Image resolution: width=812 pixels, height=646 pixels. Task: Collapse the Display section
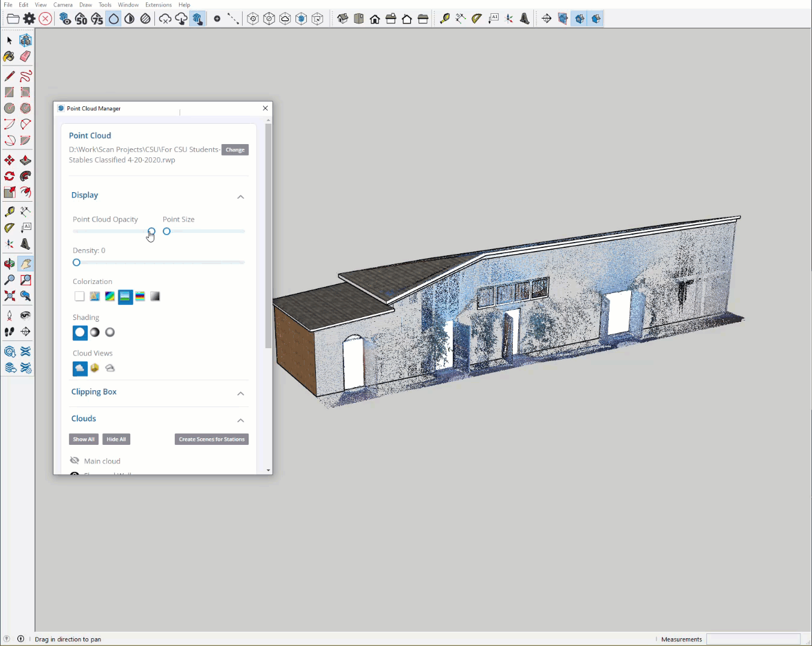pyautogui.click(x=240, y=197)
